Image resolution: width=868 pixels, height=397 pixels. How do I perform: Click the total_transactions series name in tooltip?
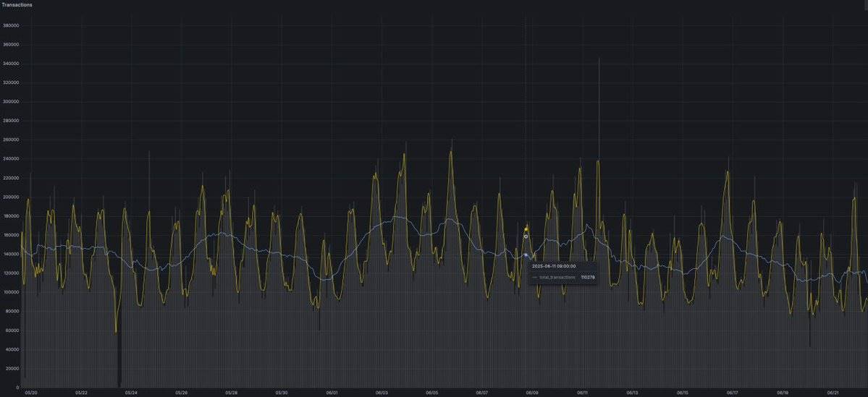click(x=557, y=277)
